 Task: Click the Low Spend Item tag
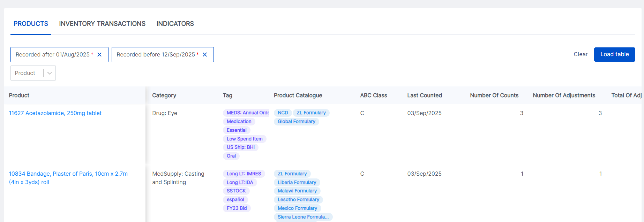click(x=245, y=139)
